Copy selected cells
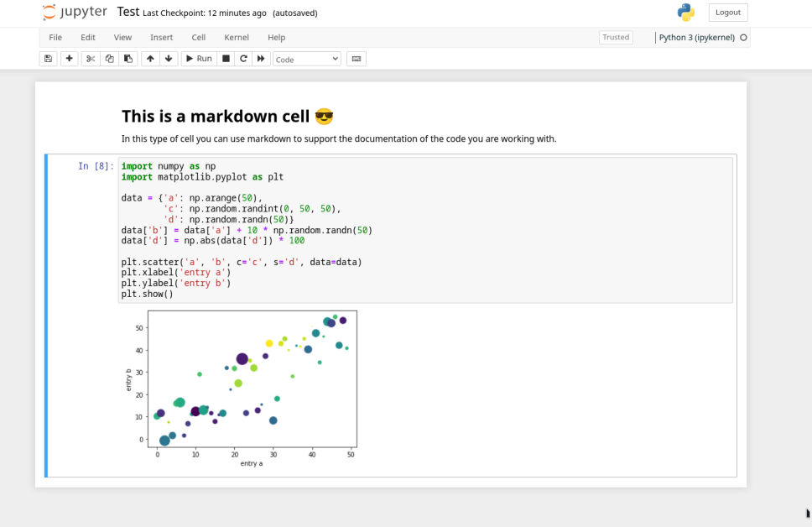This screenshot has width=812, height=527. (x=109, y=59)
